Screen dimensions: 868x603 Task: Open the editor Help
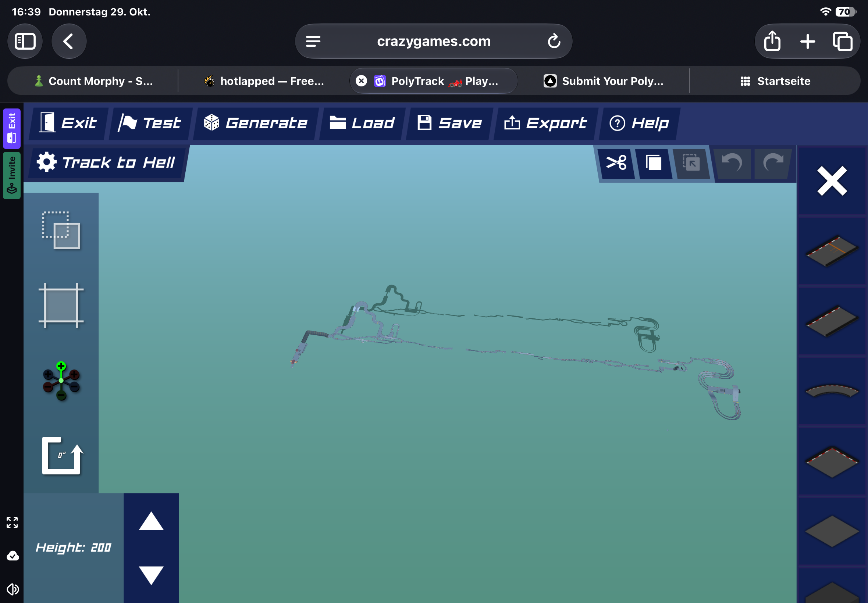point(639,123)
